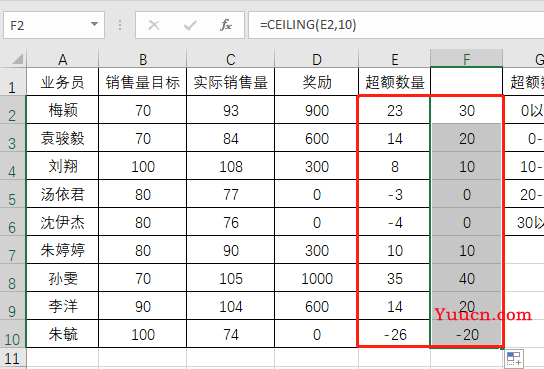
Task: Select row 2 header
Action: [x=13, y=110]
